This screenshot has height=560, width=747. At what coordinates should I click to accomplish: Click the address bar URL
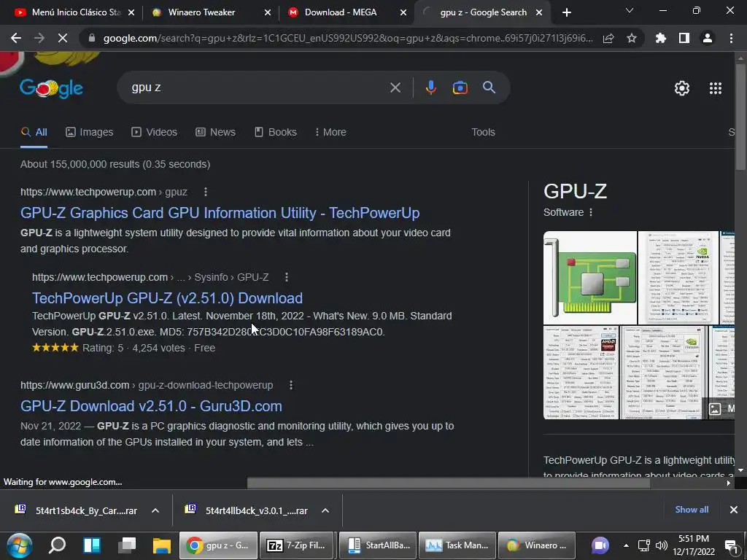click(348, 38)
